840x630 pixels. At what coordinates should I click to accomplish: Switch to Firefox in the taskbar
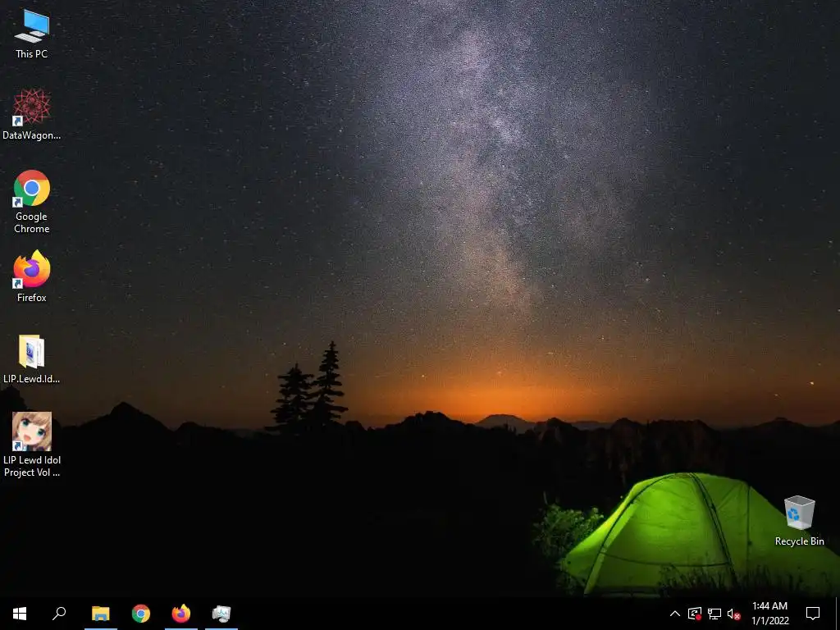(181, 614)
